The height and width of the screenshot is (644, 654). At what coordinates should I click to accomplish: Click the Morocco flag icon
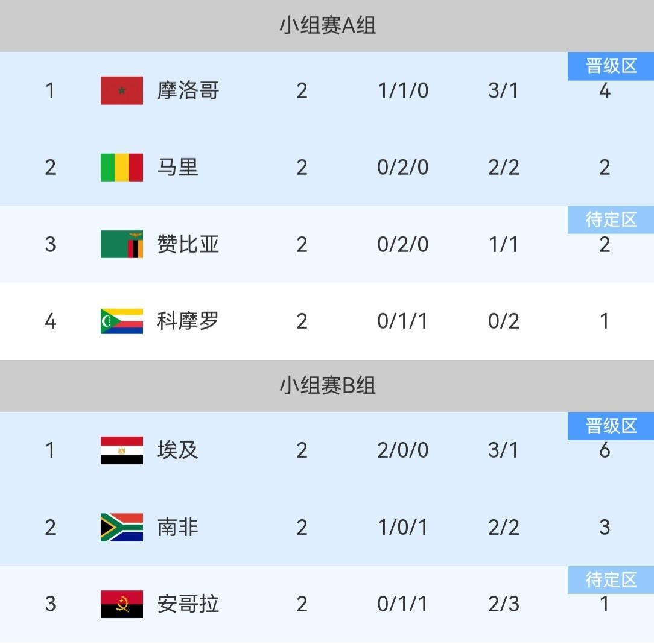(122, 90)
